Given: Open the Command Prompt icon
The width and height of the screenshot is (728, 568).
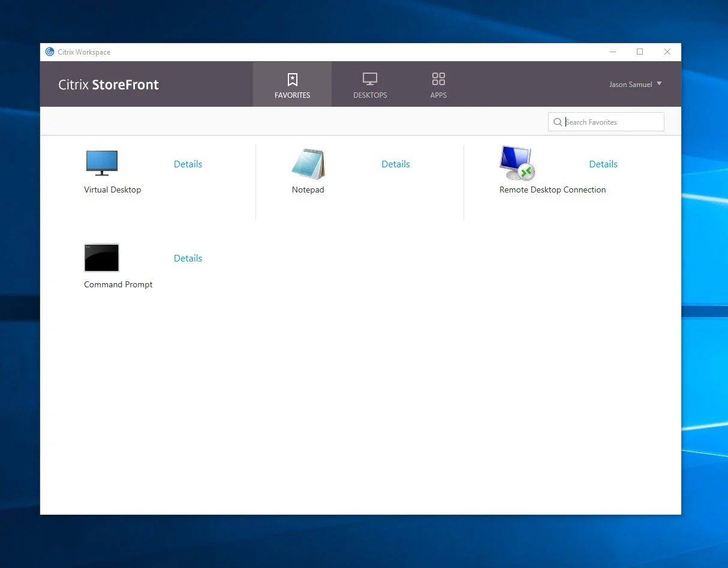Looking at the screenshot, I should (x=101, y=258).
